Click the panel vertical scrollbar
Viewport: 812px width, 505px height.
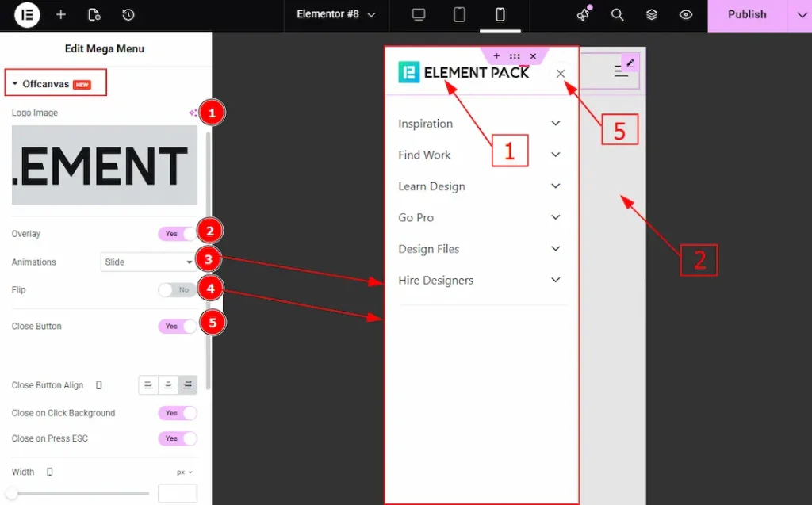[209, 261]
